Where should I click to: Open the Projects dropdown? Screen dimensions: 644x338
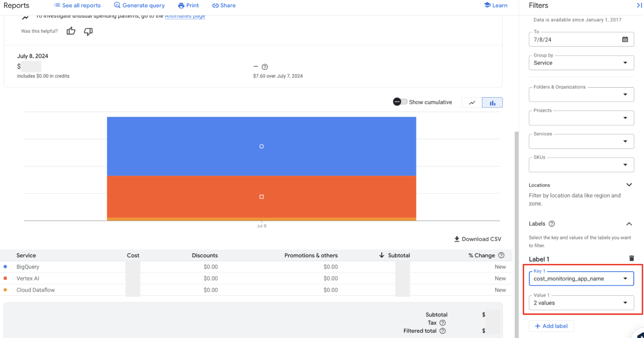click(x=581, y=118)
